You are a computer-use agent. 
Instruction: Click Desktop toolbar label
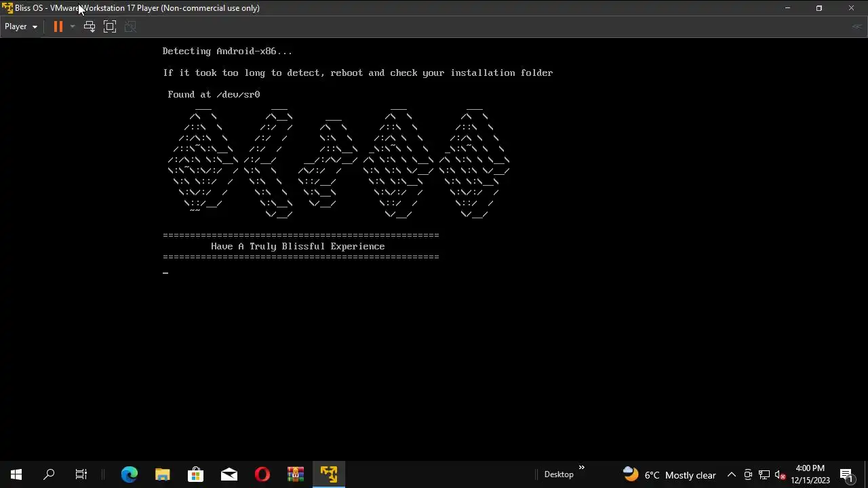pyautogui.click(x=559, y=474)
